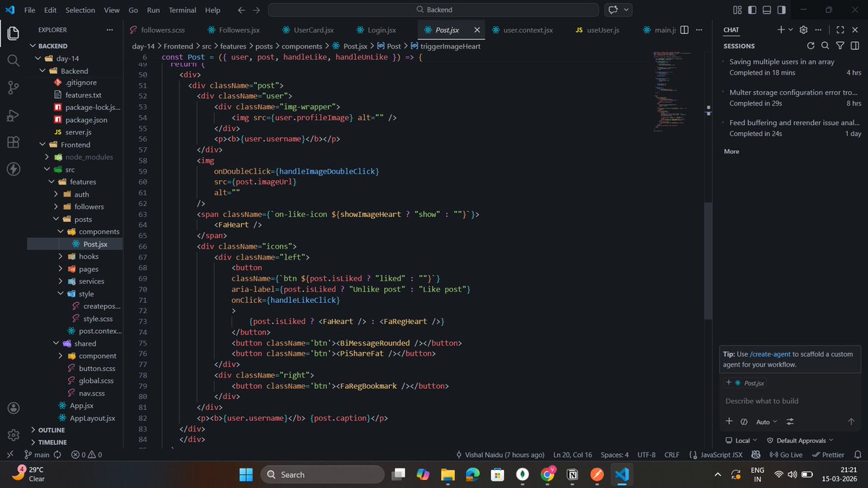Toggle Copilot status icon in status bar
This screenshot has width=868, height=488.
click(756, 455)
